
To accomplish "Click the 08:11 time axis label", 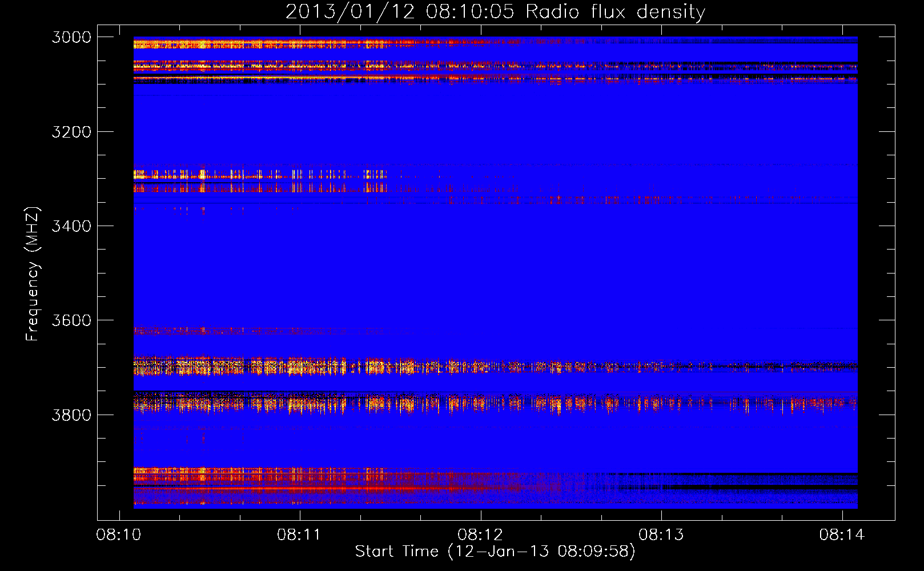I will 299,535.
